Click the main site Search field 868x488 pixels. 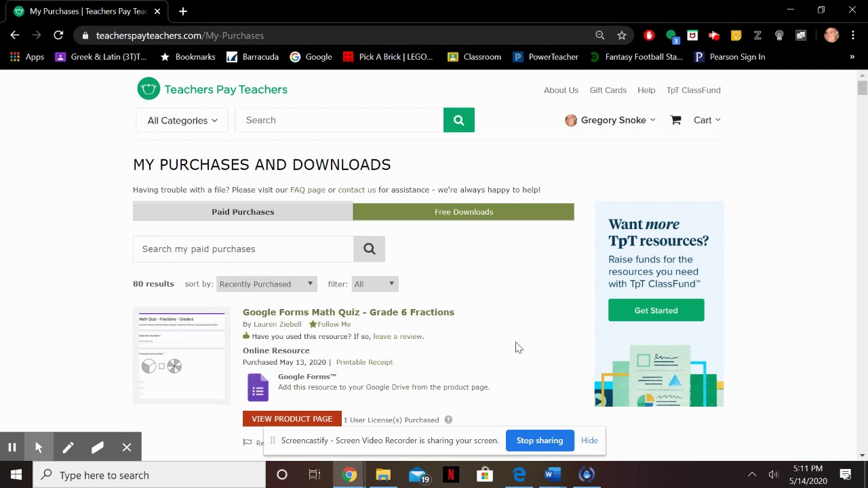[x=339, y=120]
